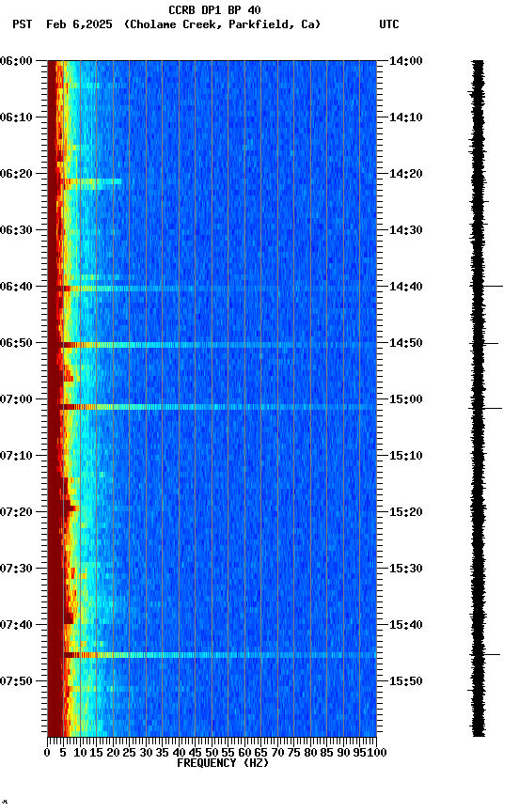Click the PST time label 06:00
519x812 pixels.
click(x=16, y=61)
